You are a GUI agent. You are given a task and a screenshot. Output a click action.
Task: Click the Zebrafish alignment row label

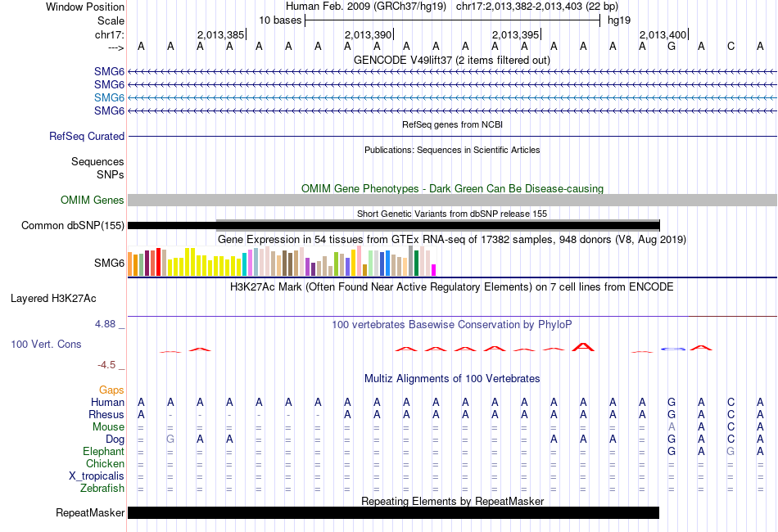coord(102,489)
